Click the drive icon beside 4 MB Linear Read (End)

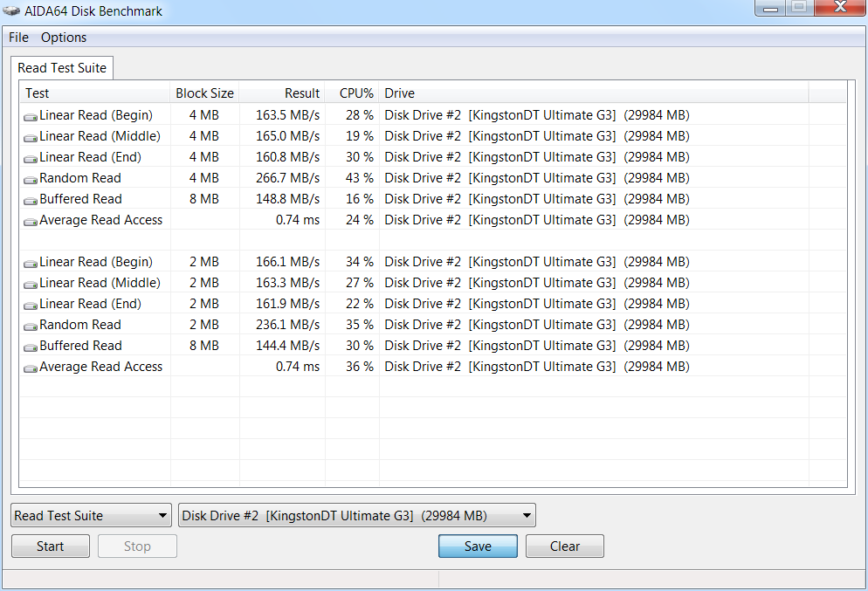coord(31,159)
